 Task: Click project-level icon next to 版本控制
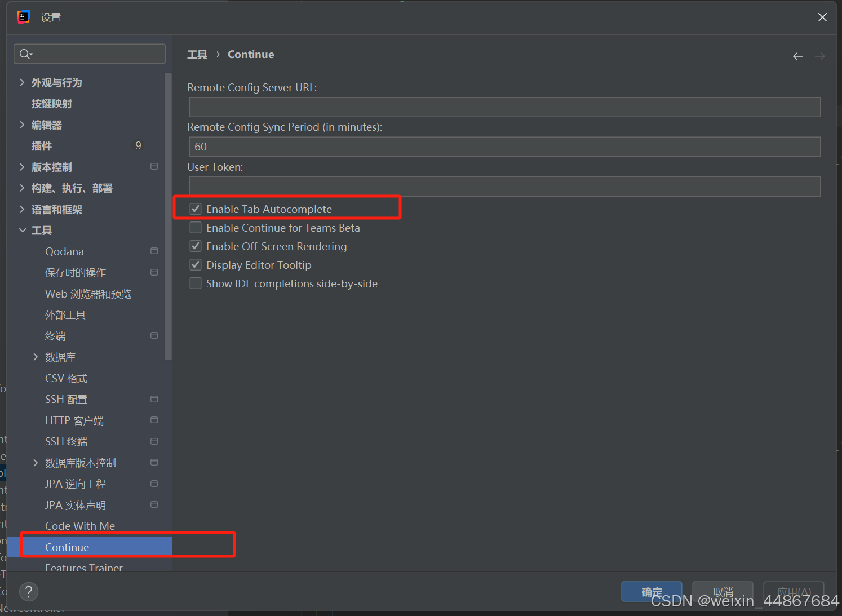pos(154,167)
